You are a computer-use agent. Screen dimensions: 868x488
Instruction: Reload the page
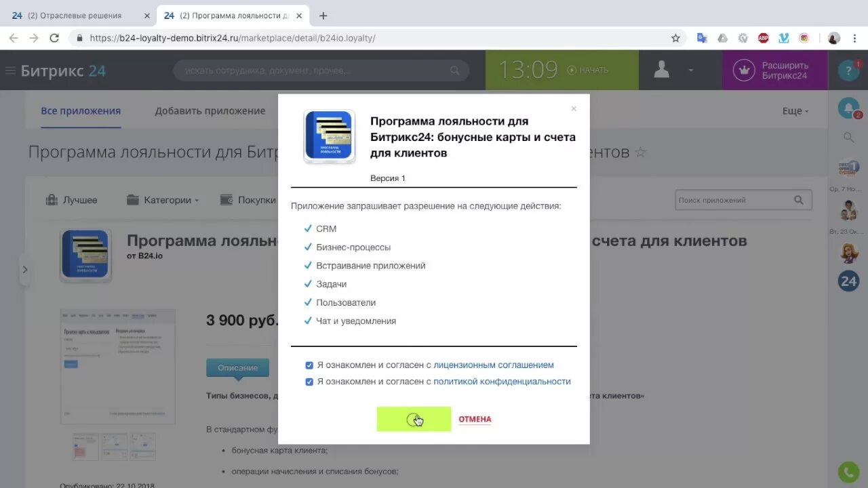[x=54, y=39]
